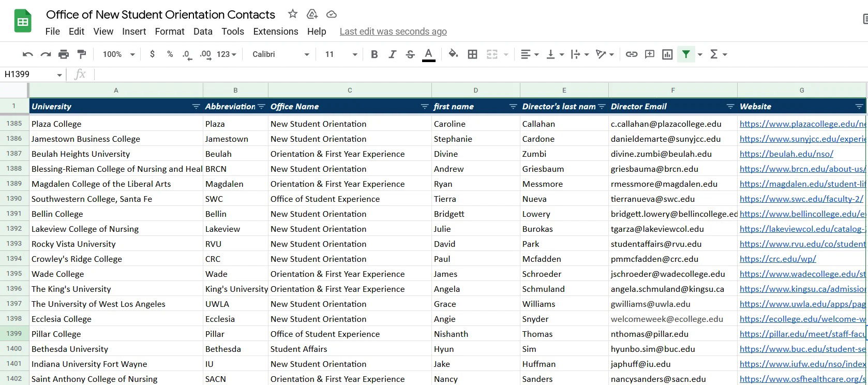Open the University column filter
868x385 pixels.
[x=196, y=107]
